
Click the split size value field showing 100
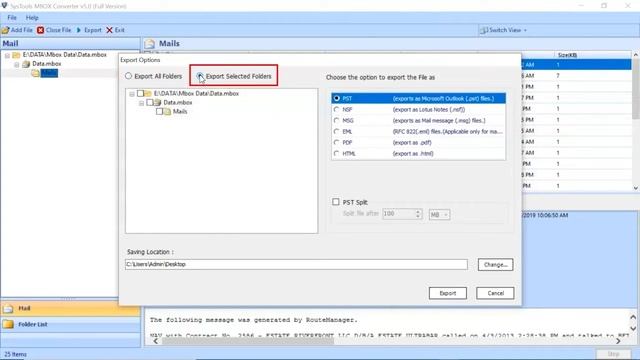[x=398, y=214]
